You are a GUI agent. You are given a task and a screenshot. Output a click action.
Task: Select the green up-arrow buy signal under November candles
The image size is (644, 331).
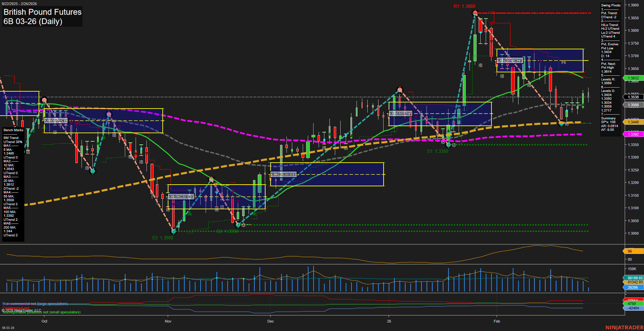click(x=190, y=213)
